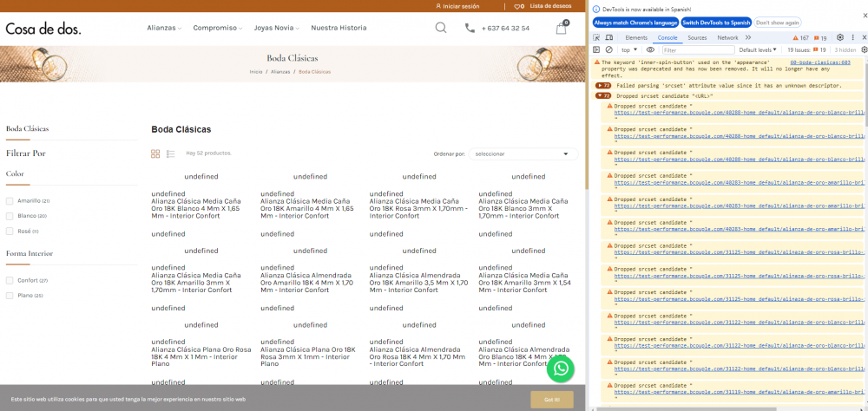Open the console top context dropdown
868x411 pixels.
click(x=628, y=49)
